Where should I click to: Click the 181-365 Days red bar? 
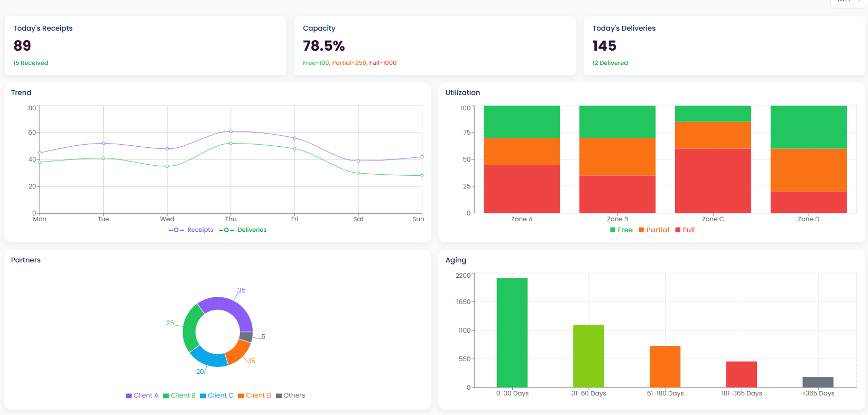pos(742,374)
